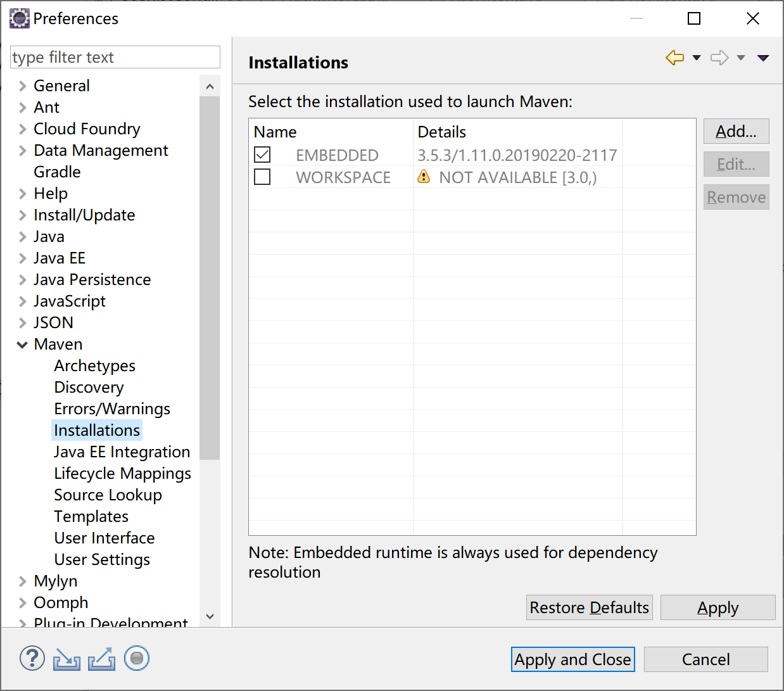The image size is (784, 691).
Task: Select Archetypes under Maven
Action: [95, 366]
